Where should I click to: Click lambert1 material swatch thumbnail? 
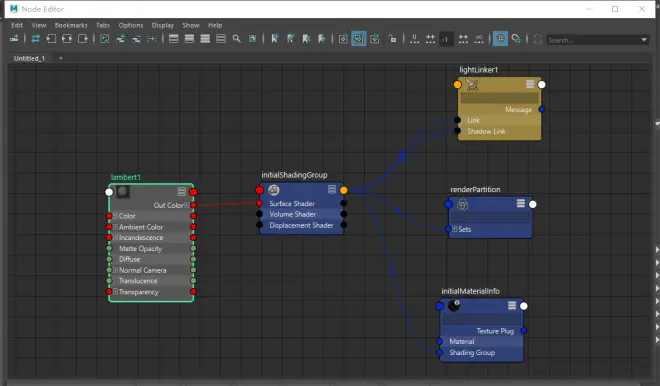point(123,192)
